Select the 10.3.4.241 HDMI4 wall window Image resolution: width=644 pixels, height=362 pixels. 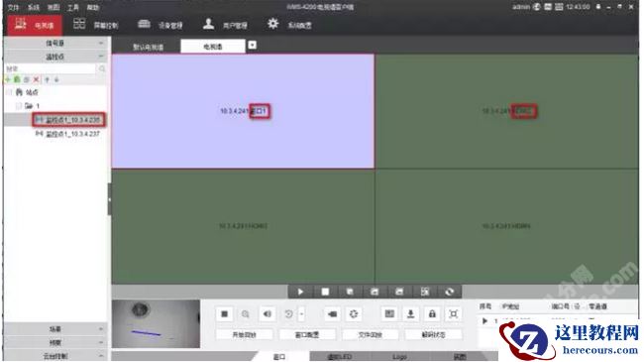[507, 226]
